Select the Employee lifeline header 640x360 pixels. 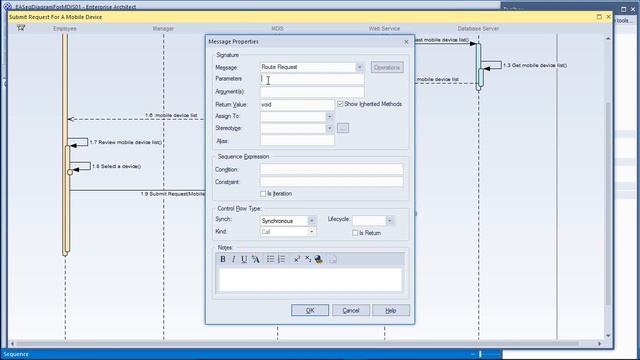(x=64, y=29)
